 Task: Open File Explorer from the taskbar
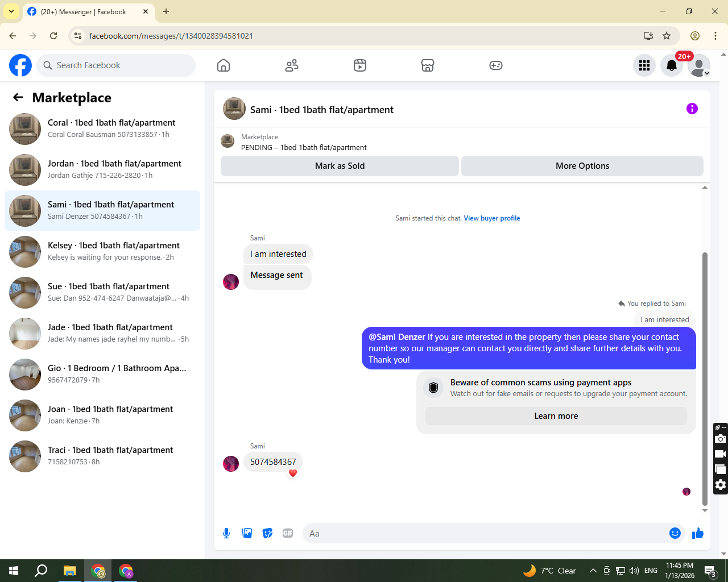pyautogui.click(x=69, y=571)
